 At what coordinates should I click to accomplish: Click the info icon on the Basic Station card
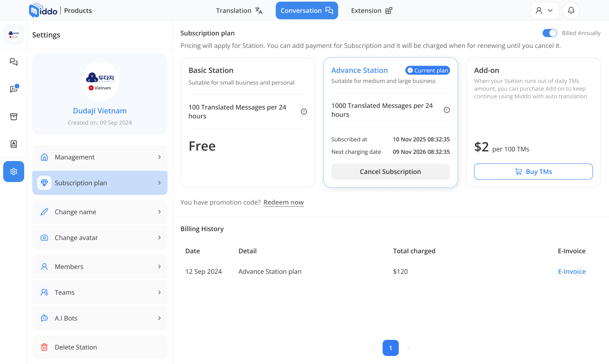click(304, 112)
